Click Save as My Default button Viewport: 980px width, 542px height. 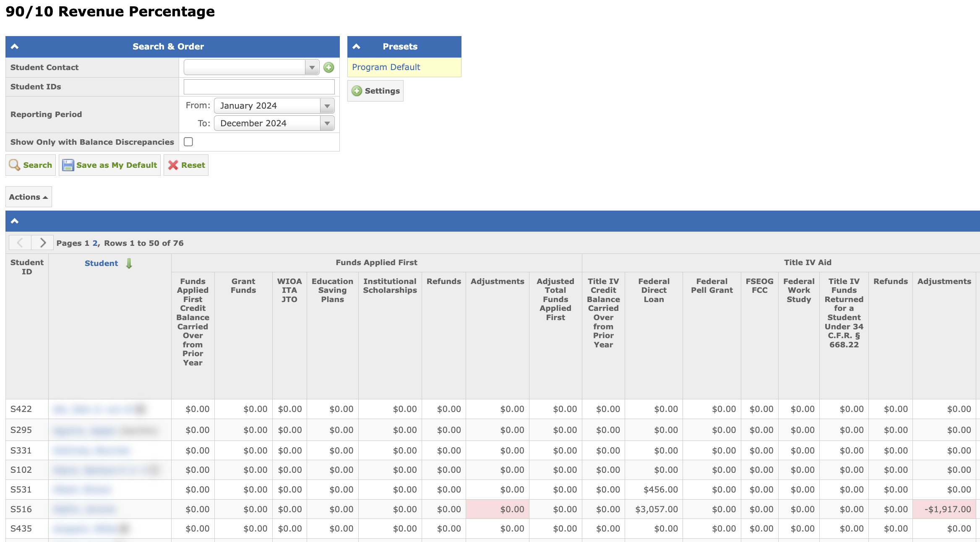(x=109, y=165)
